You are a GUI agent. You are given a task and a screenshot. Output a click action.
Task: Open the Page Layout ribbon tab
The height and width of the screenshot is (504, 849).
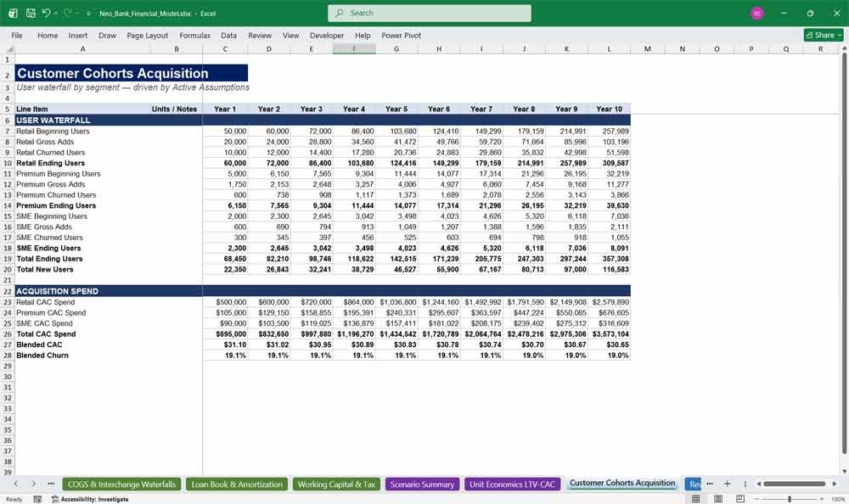[147, 35]
